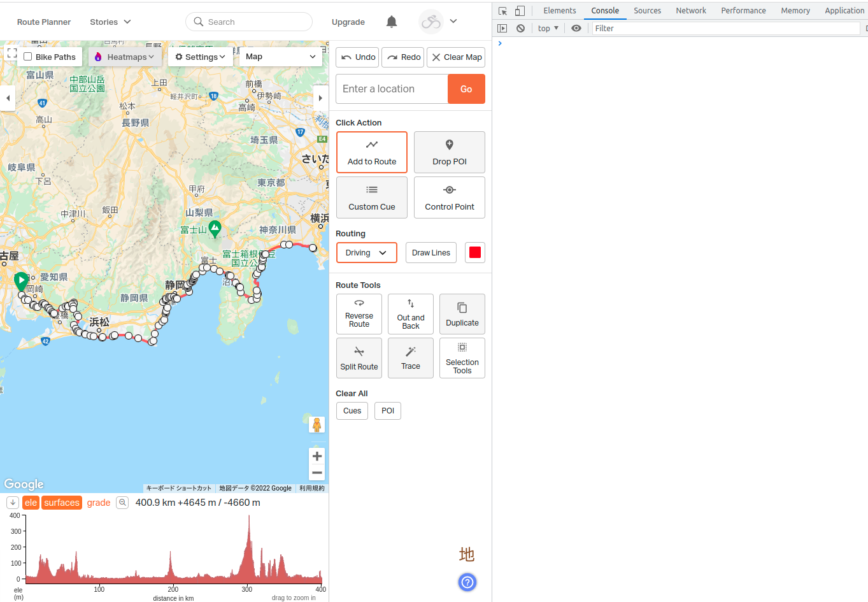Change the Map type selector

coord(281,57)
